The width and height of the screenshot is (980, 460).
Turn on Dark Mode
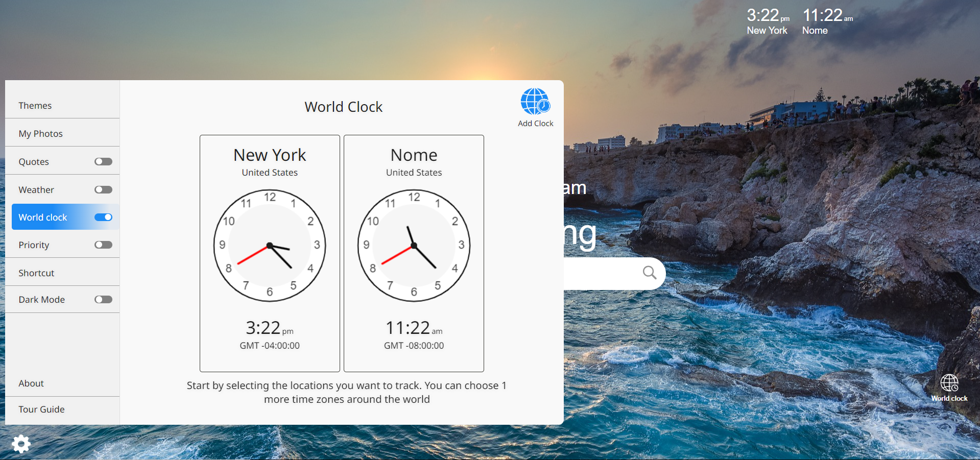coord(103,300)
